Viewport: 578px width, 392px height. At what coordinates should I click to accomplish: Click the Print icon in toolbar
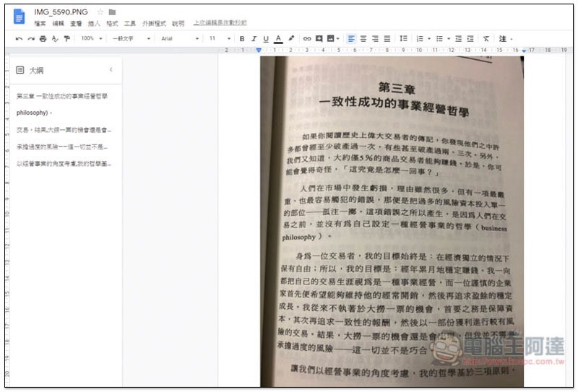(43, 38)
